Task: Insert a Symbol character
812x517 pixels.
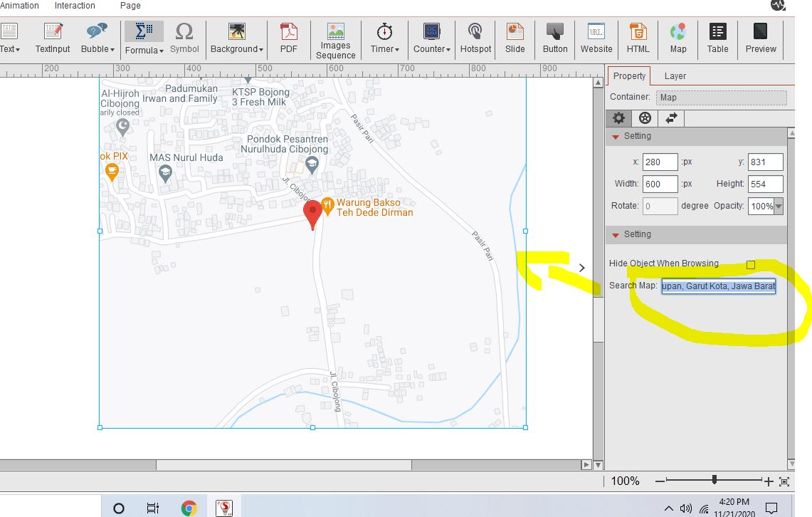Action: click(x=184, y=38)
